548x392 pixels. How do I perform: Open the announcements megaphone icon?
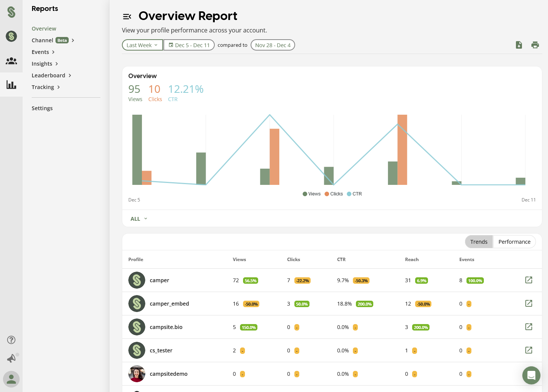[x=11, y=358]
